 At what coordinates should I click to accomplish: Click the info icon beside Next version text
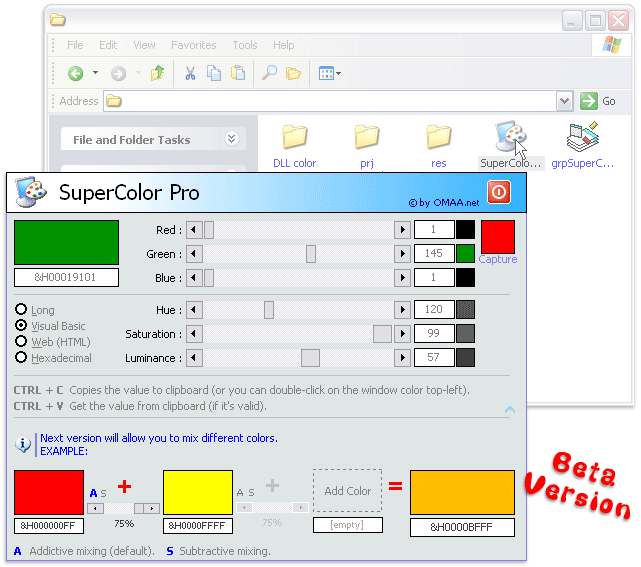coord(24,444)
